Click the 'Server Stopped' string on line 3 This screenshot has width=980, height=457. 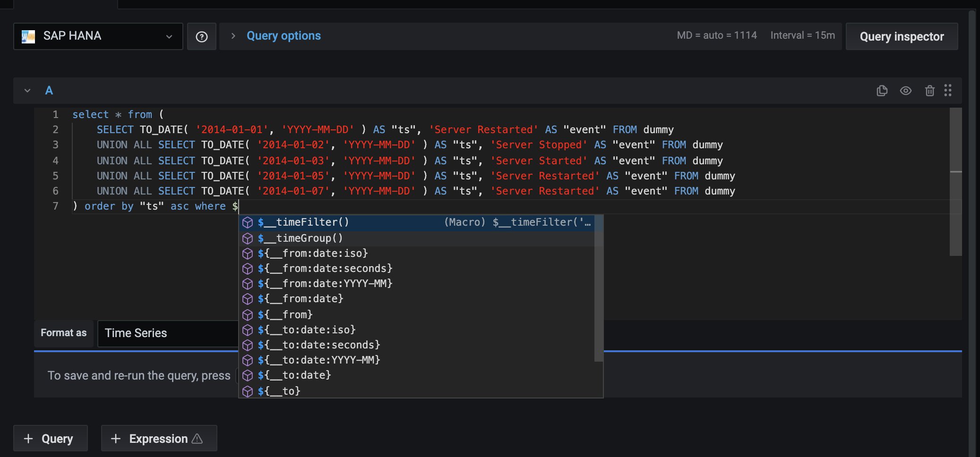(x=539, y=145)
